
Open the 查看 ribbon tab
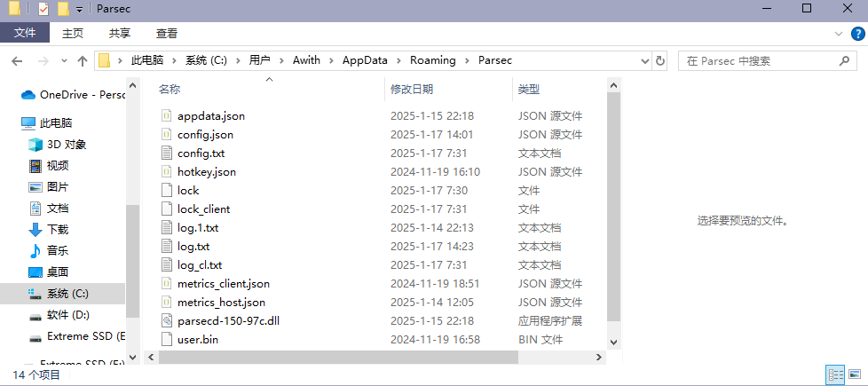pos(167,33)
